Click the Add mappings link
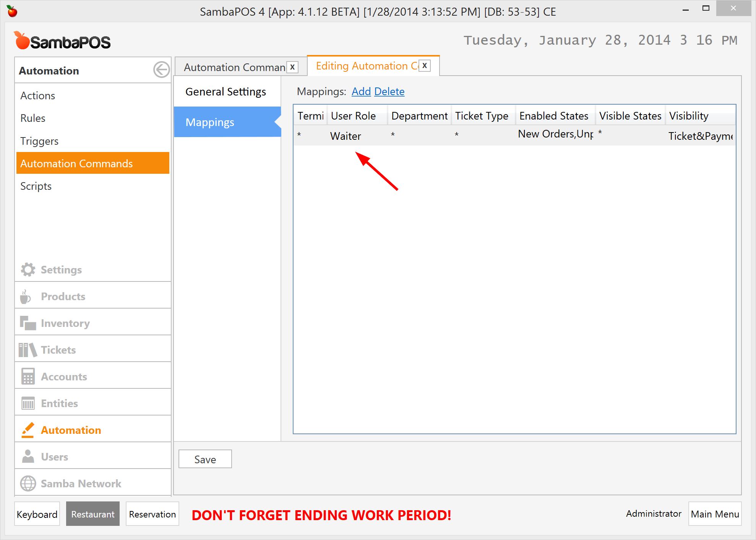 coord(360,91)
